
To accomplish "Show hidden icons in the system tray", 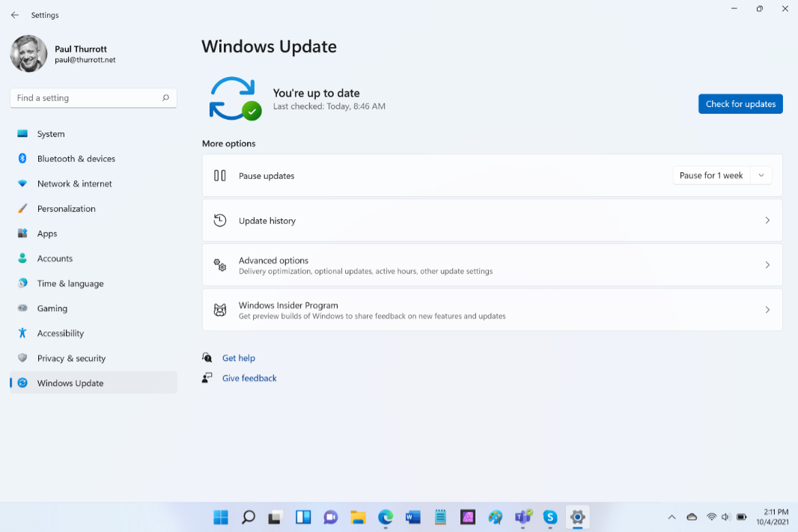I will point(671,516).
